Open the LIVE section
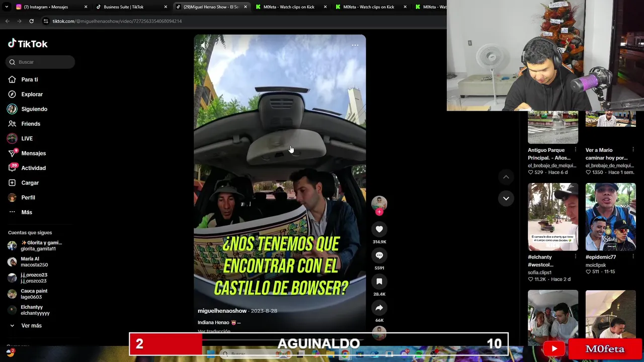Image resolution: width=644 pixels, height=362 pixels. coord(27,138)
